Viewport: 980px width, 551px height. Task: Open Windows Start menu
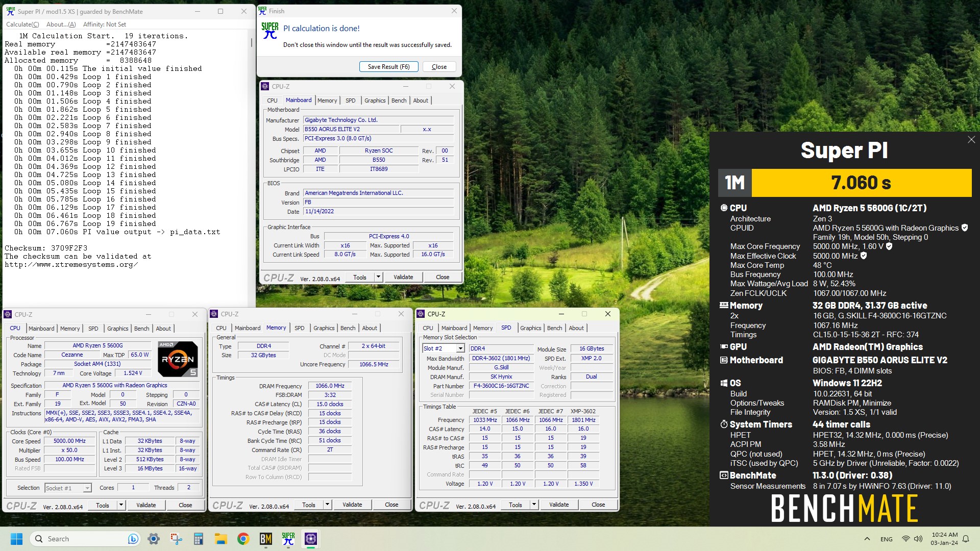16,539
